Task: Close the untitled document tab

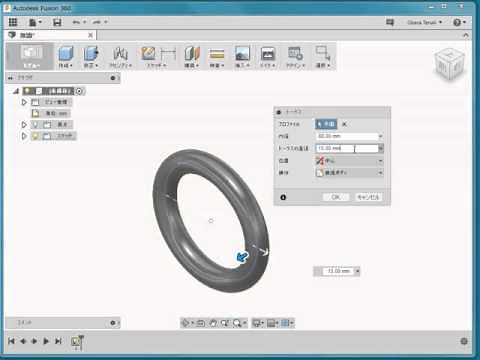Action: (90, 35)
